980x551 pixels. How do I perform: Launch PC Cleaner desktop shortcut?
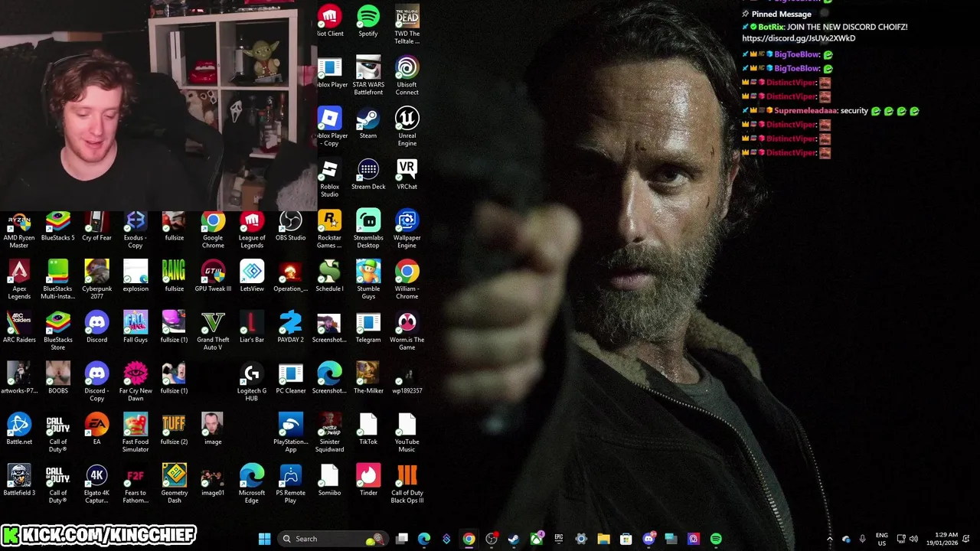click(x=290, y=378)
